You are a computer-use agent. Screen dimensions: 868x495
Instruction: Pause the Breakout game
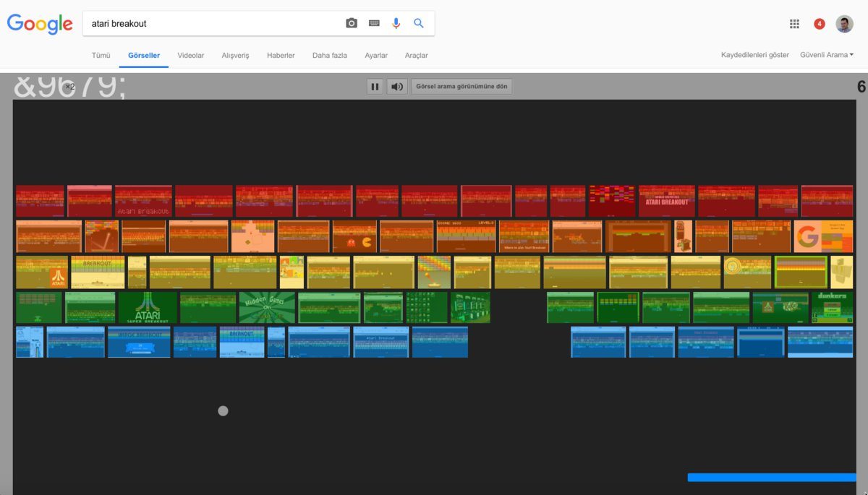(x=375, y=87)
